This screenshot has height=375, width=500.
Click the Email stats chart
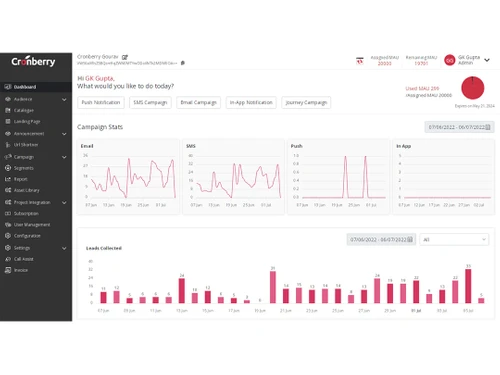click(128, 177)
